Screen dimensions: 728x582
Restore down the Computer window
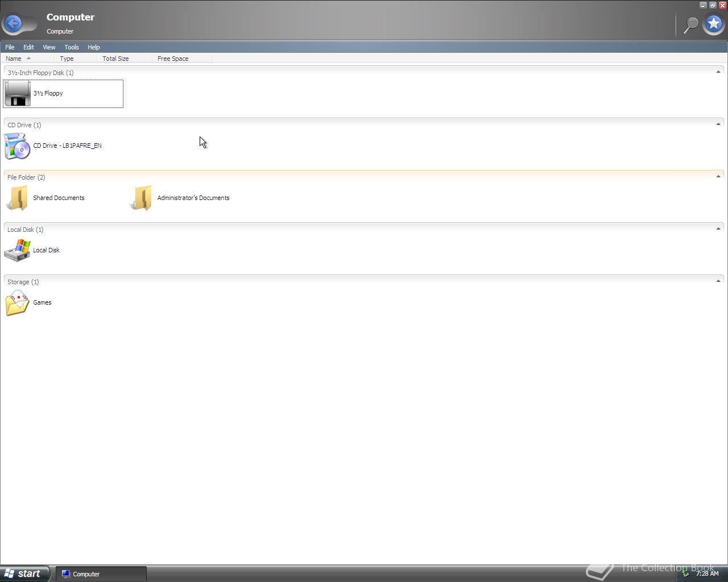click(713, 5)
